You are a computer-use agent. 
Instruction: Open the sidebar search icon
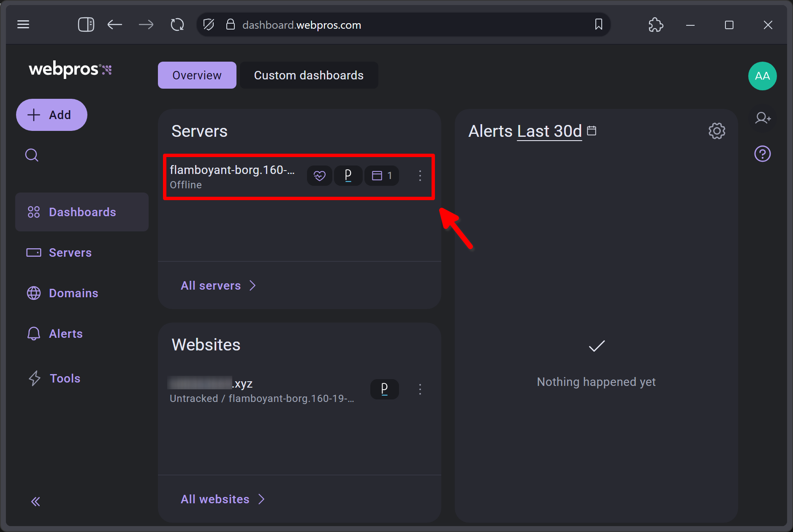click(32, 155)
